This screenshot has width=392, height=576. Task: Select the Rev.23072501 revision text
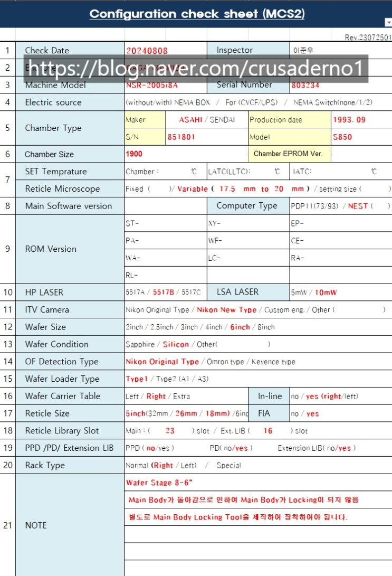click(368, 37)
